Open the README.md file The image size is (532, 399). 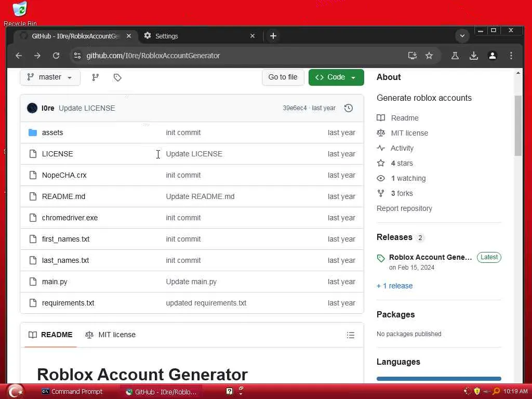click(x=63, y=197)
